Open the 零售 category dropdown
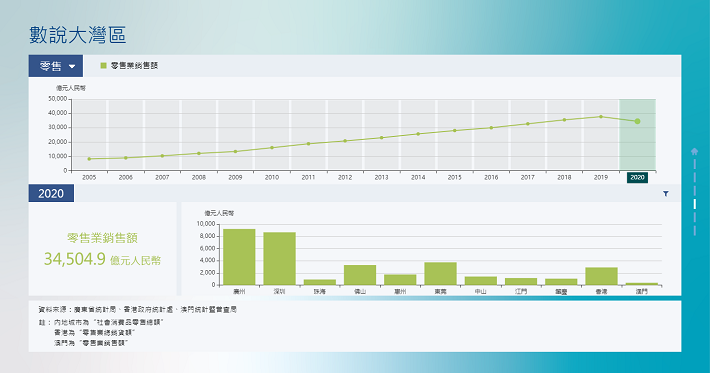710x373 pixels. point(56,66)
